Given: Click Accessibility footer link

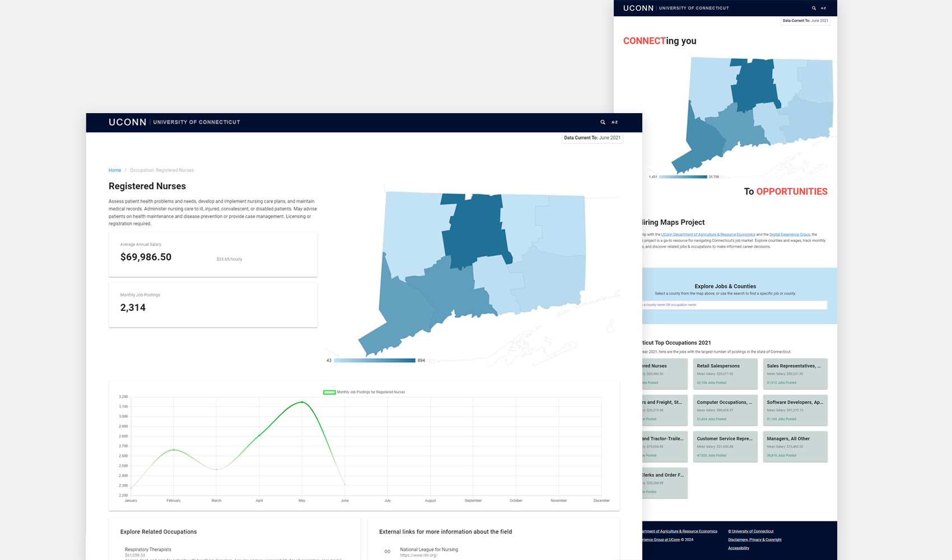Looking at the screenshot, I should 739,548.
